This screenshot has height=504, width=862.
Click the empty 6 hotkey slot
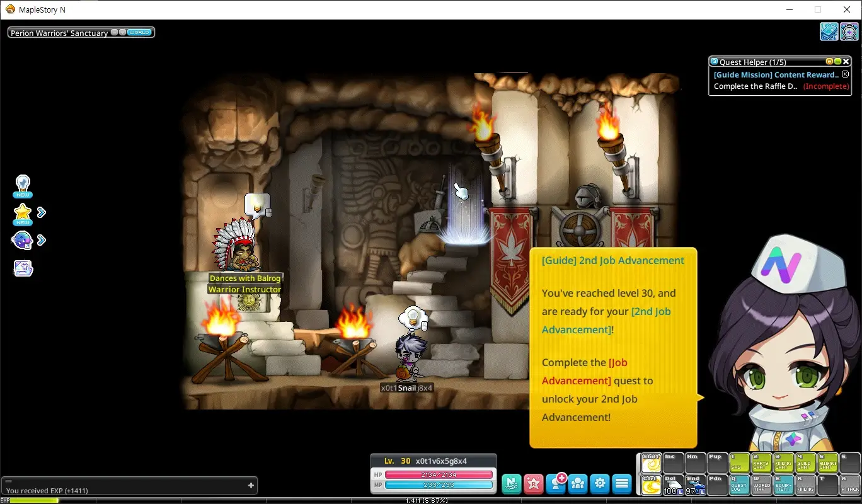click(850, 463)
